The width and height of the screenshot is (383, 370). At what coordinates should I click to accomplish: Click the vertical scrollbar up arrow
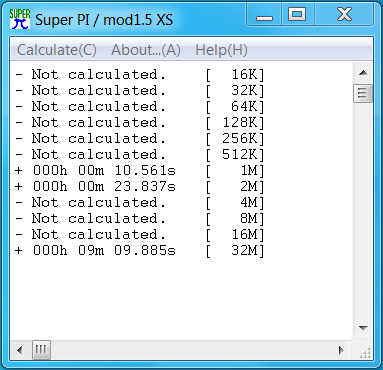pos(363,73)
